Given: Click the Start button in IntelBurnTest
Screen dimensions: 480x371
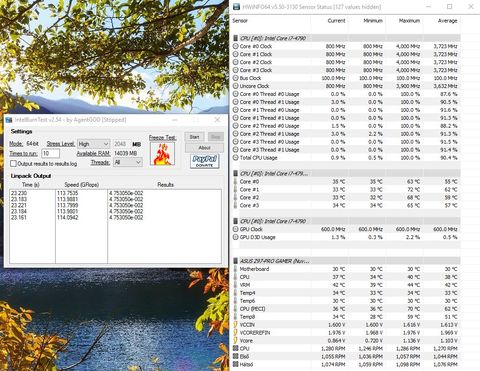Looking at the screenshot, I should pos(194,137).
